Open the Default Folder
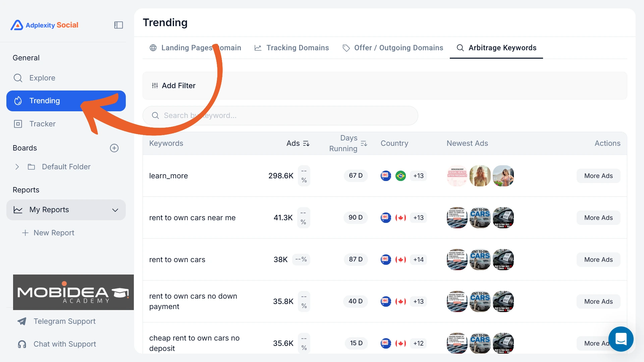The image size is (644, 362). point(66,167)
